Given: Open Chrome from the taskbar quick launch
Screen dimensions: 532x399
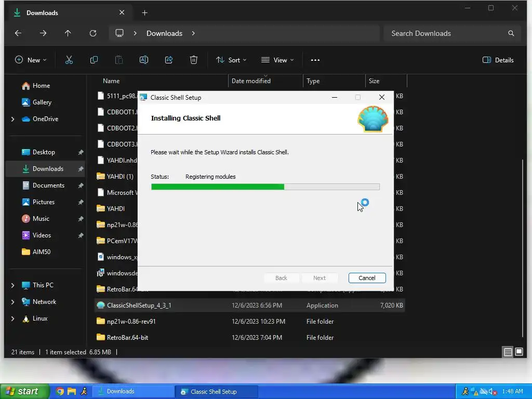Looking at the screenshot, I should tap(60, 391).
